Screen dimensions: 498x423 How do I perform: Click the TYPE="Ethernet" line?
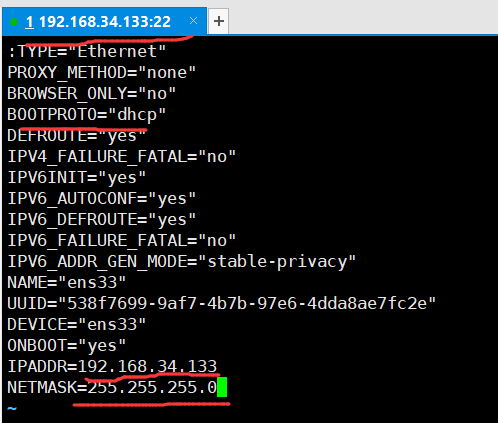tap(87, 51)
